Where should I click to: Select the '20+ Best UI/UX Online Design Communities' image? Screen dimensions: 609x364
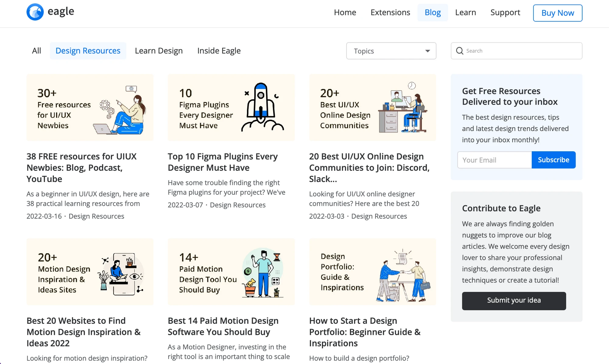click(372, 107)
